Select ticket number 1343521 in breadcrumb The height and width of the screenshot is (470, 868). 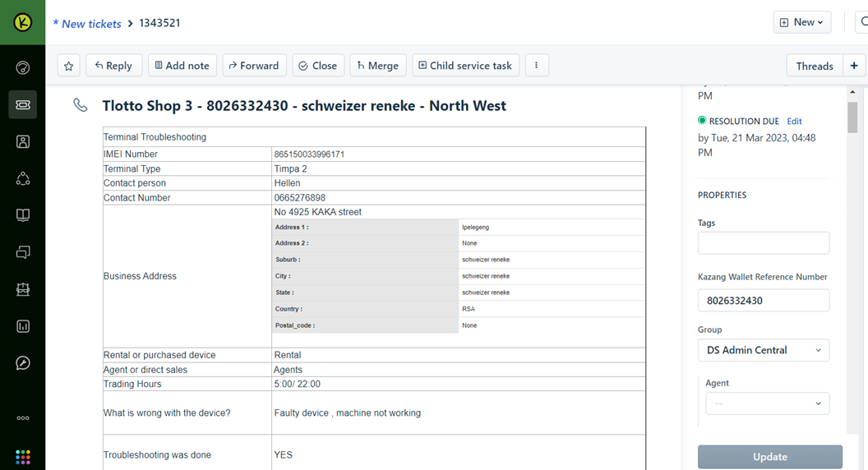[159, 23]
